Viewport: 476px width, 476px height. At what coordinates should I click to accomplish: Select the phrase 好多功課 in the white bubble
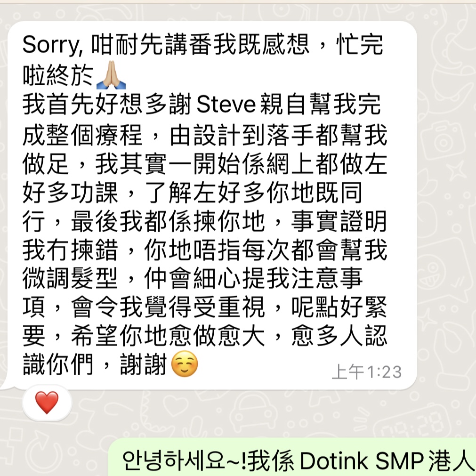(70, 193)
